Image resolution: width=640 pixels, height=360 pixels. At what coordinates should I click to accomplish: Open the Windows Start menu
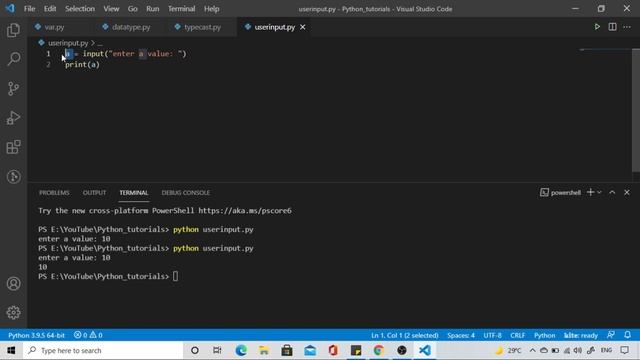11,350
